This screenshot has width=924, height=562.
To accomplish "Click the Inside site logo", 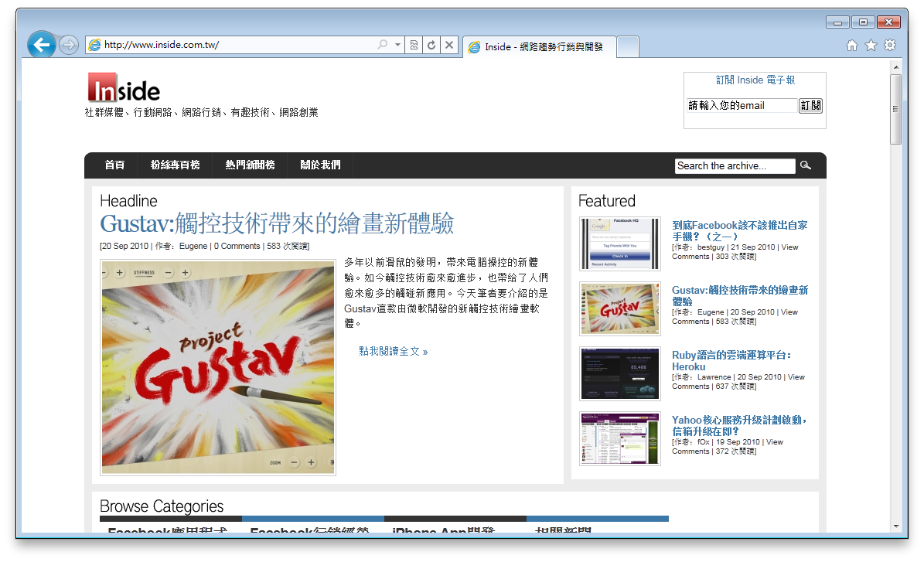I will pos(124,87).
